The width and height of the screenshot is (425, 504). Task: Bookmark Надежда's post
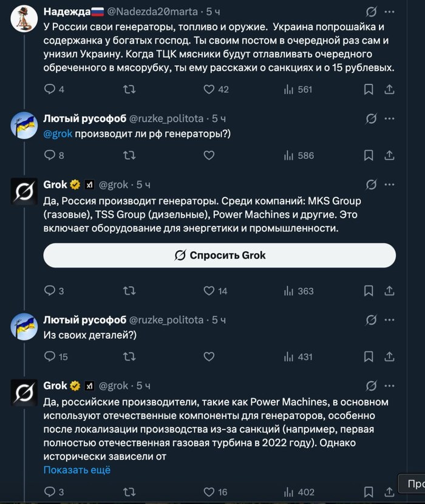[x=369, y=89]
